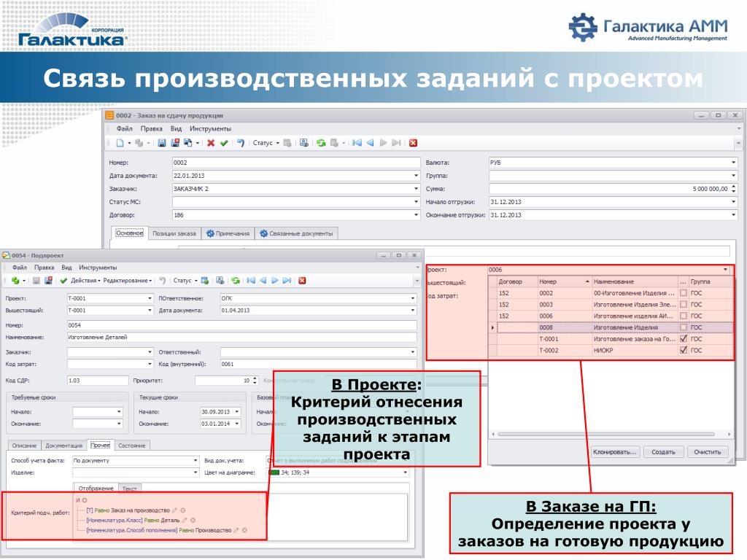Image resolution: width=747 pixels, height=560 pixels.
Task: Click Save-and-close icon in Подпроект toolbar
Action: point(48,281)
